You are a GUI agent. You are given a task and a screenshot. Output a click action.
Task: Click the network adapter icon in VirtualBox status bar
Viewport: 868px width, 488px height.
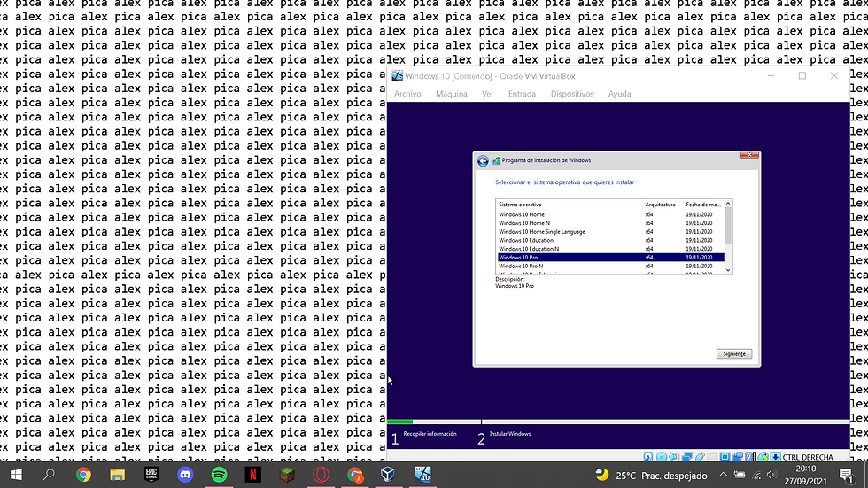[687, 456]
